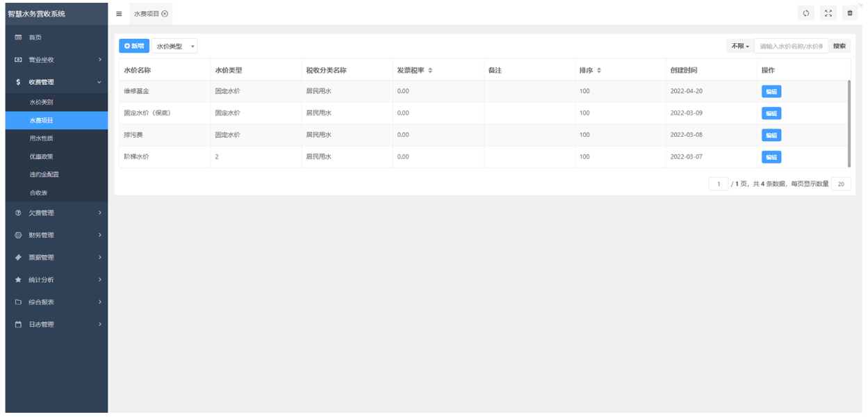868x417 pixels.
Task: Go to 违约金配置 submenu item
Action: [x=44, y=174]
